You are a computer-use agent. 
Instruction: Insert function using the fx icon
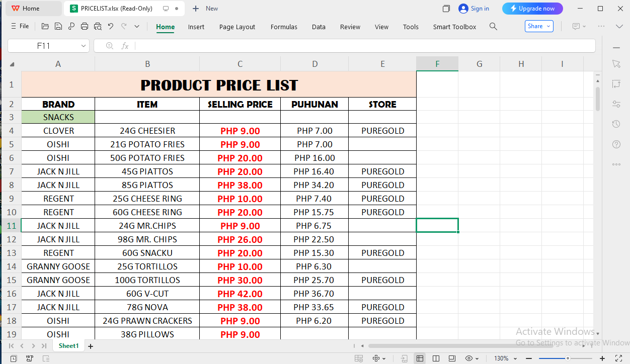click(x=125, y=46)
